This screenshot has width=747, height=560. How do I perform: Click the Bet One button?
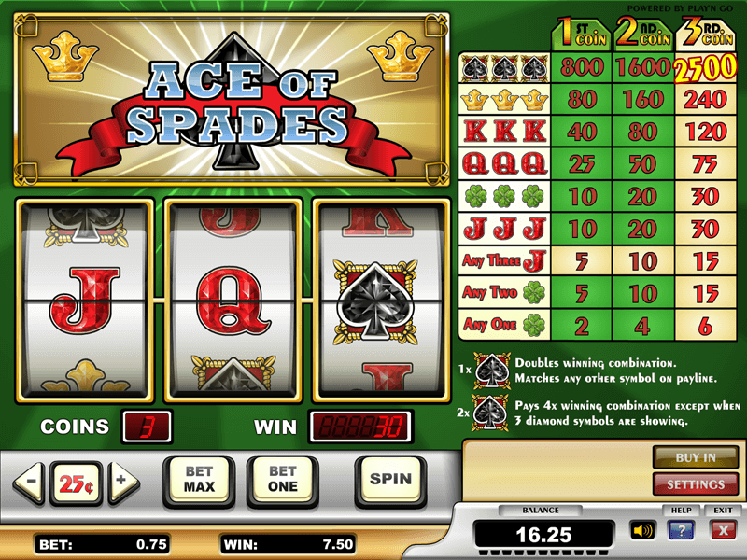click(x=283, y=480)
